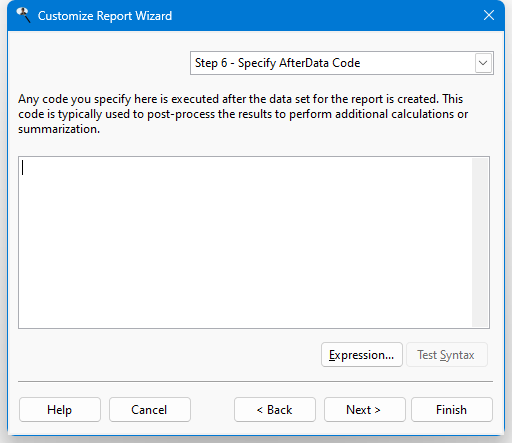This screenshot has width=512, height=443.
Task: Click the code editor's vertical scrollbar track
Action: (x=480, y=242)
